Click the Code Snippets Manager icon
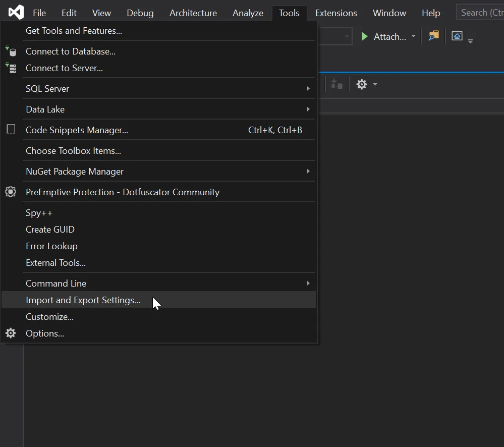This screenshot has width=504, height=447. 11,130
